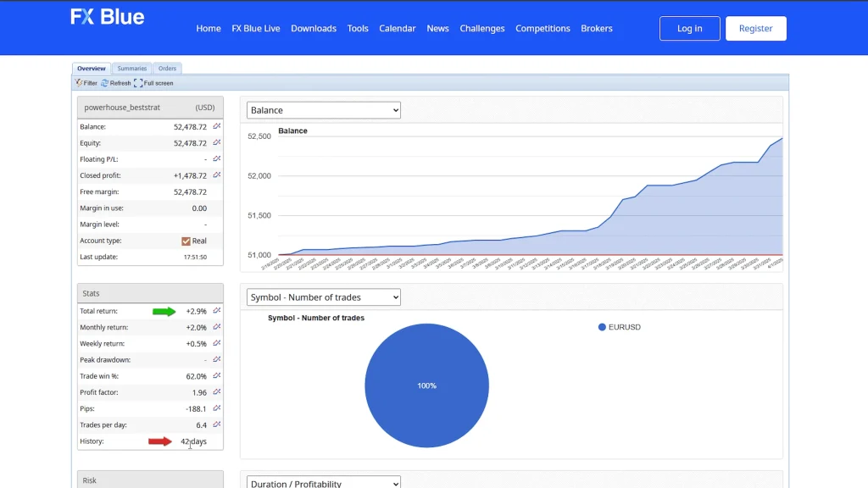Viewport: 868px width, 488px height.
Task: Click the Log in button
Action: (689, 28)
